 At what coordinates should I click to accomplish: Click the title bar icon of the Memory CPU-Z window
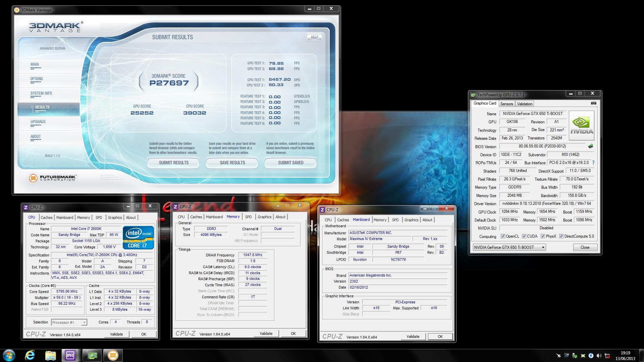click(x=175, y=207)
